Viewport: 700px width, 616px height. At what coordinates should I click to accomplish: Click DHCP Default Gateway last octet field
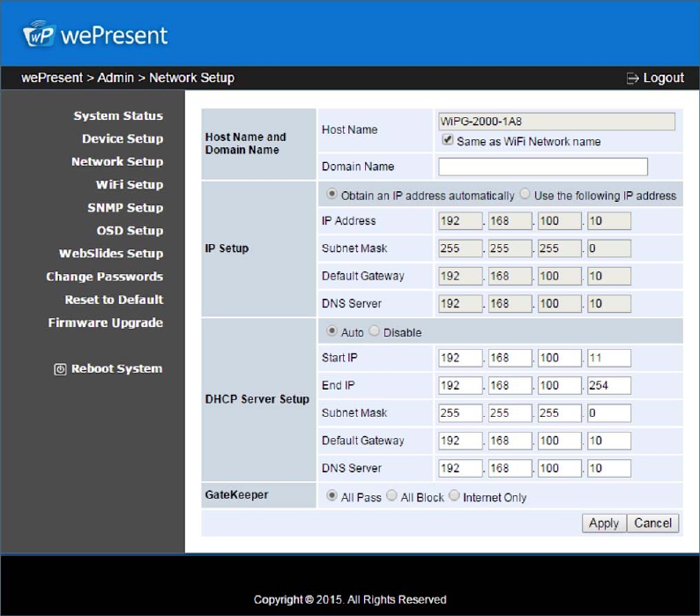point(609,441)
